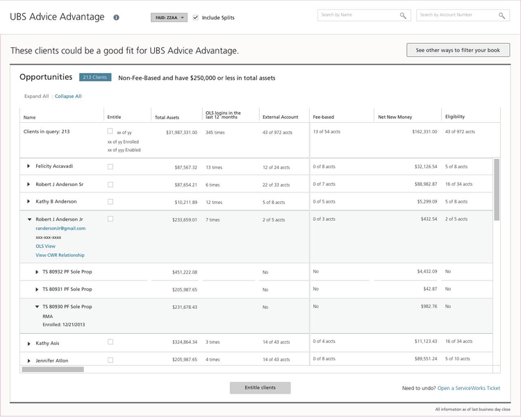Expand TS 80932 PF Sole Prop account
The width and height of the screenshot is (521, 420).
37,272
